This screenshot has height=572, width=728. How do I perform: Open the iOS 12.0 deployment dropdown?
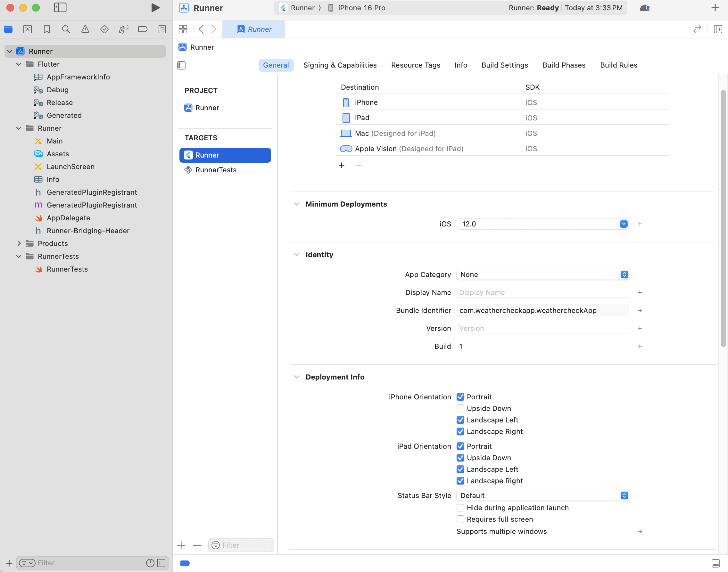point(624,224)
